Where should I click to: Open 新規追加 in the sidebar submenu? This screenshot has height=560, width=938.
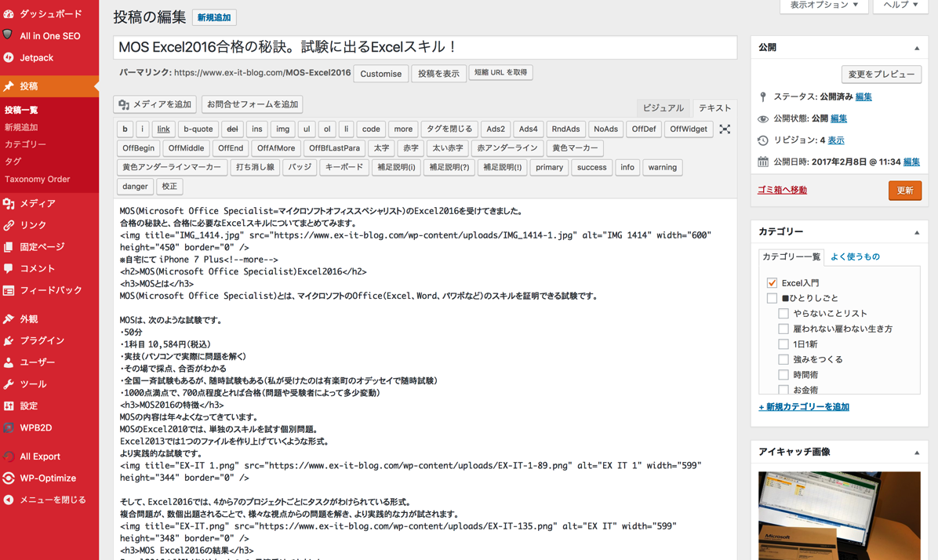coord(21,127)
